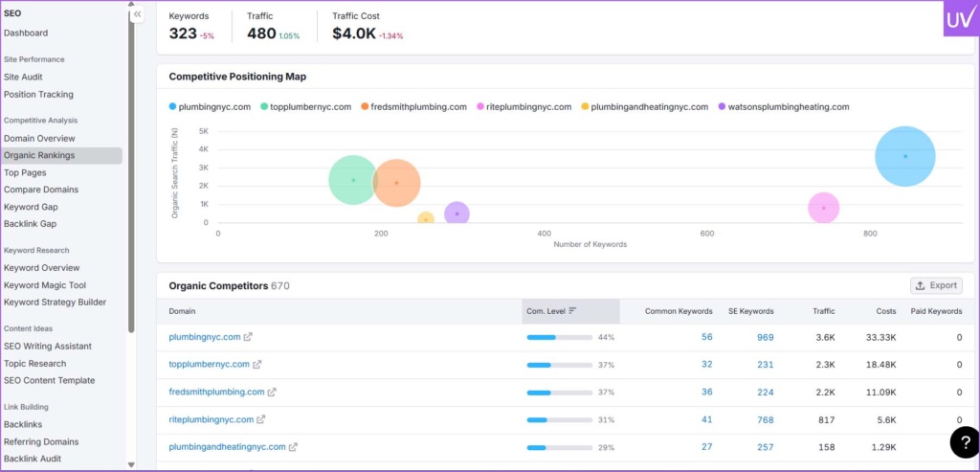Sort table by Traffic column header
This screenshot has height=472, width=980.
pyautogui.click(x=823, y=311)
